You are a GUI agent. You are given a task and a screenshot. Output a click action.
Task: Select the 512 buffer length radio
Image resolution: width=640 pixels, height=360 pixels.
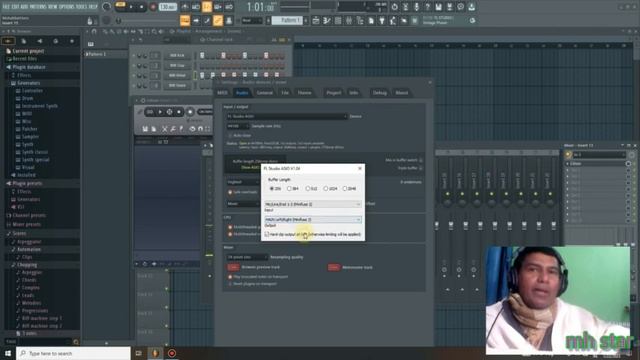tap(308, 189)
